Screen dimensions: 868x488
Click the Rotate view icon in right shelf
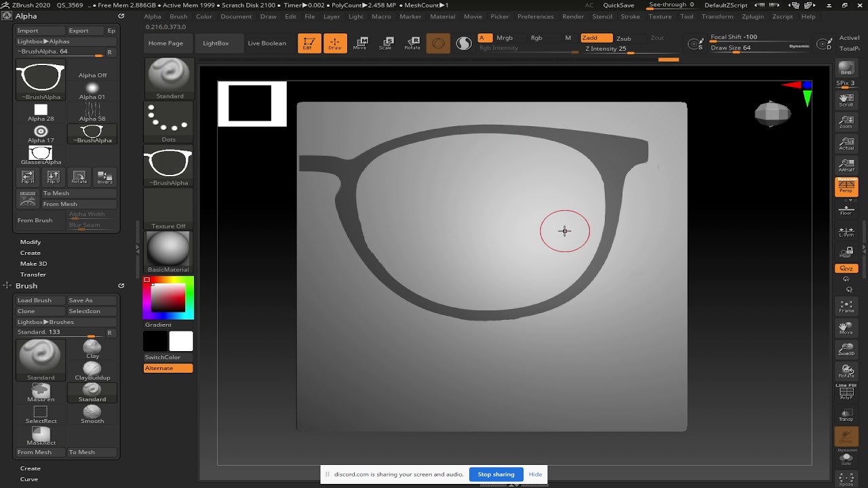pos(846,371)
